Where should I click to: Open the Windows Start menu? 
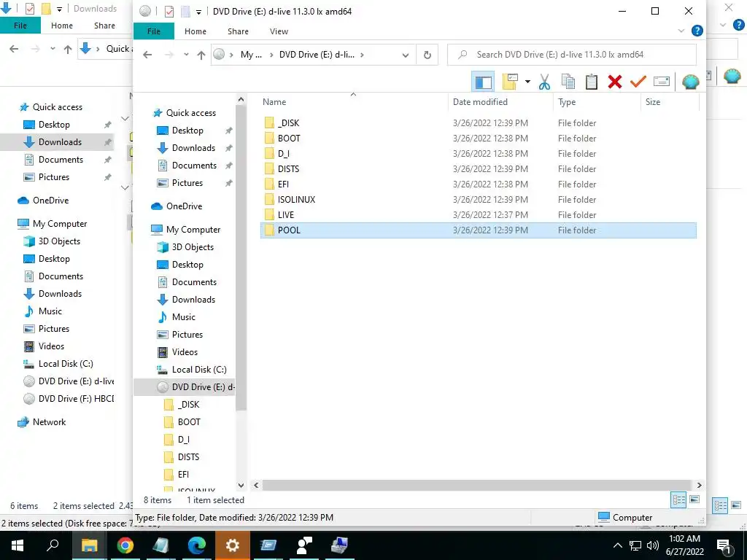pos(18,545)
